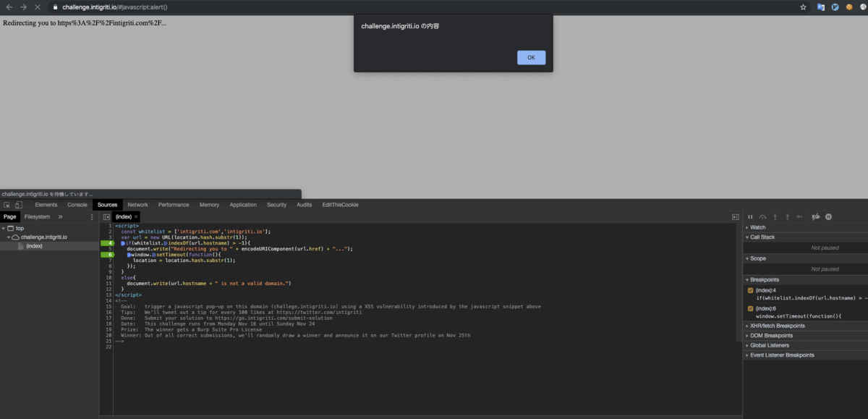Uncheck the (index):6 breakpoint checkbox
Image resolution: width=868 pixels, height=419 pixels.
750,309
